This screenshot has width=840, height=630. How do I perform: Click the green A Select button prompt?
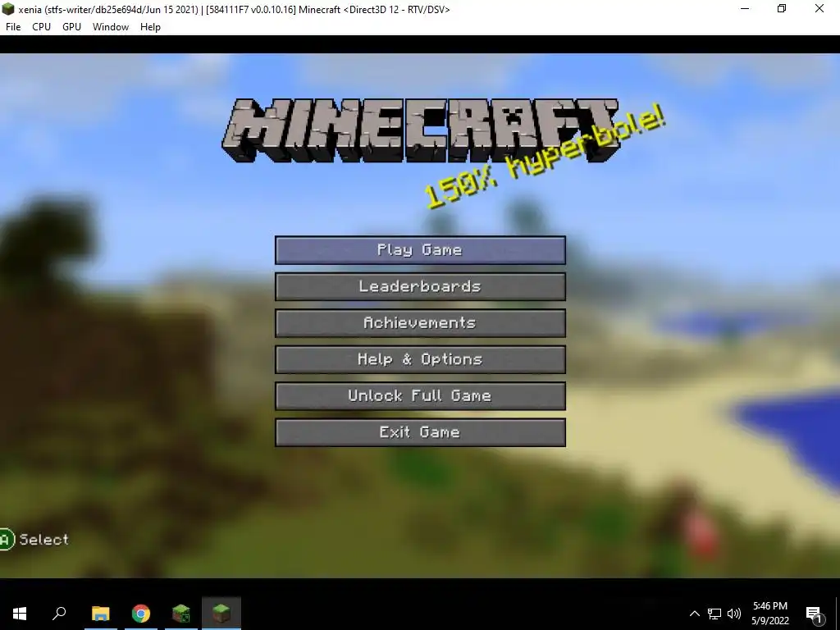[34, 540]
